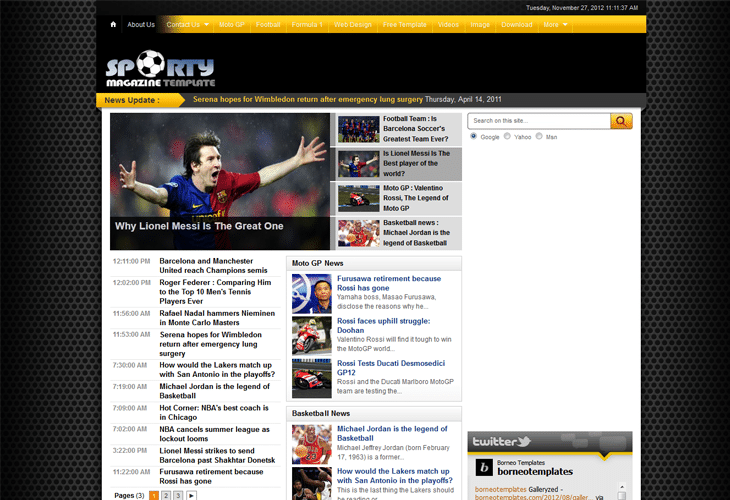730x500 pixels.
Task: Open the Michael Jordan basketball news thumbnail
Action: [x=311, y=444]
